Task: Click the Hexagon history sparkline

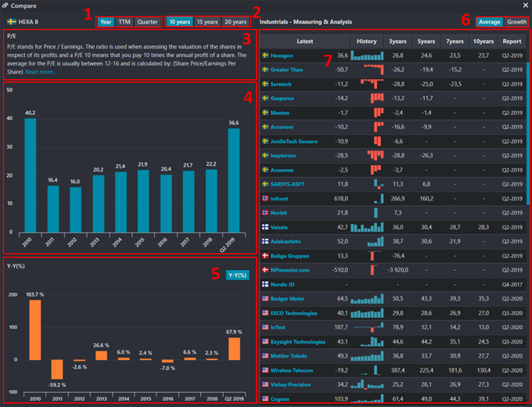Action: [x=367, y=56]
